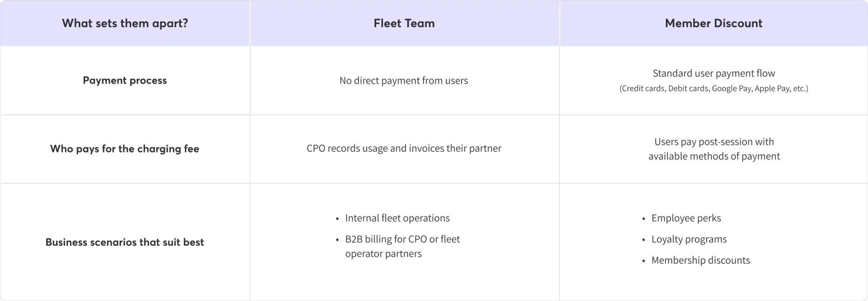This screenshot has width=868, height=301.
Task: Click 'B2B billing for CPO or fleet' bullet
Action: pos(402,239)
